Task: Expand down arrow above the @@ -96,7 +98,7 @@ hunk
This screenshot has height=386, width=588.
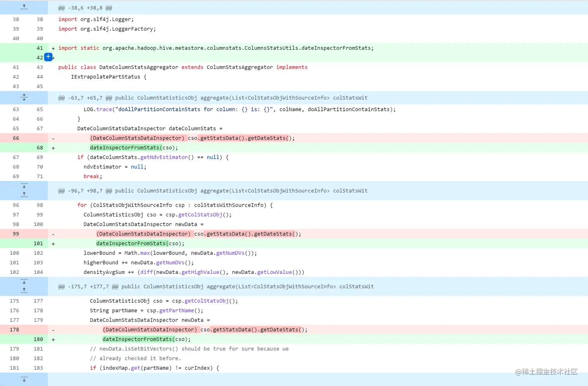Action: [24, 186]
